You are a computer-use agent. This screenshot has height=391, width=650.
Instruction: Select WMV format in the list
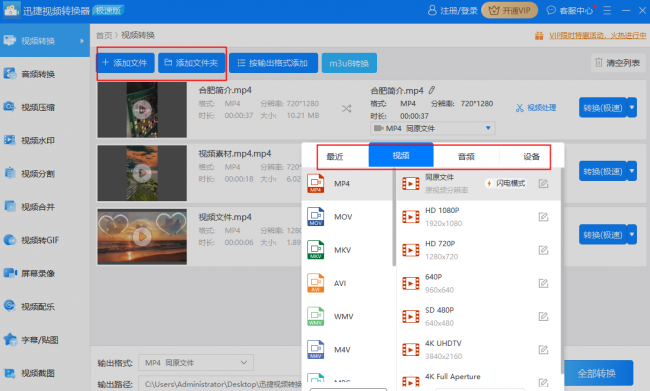click(347, 316)
